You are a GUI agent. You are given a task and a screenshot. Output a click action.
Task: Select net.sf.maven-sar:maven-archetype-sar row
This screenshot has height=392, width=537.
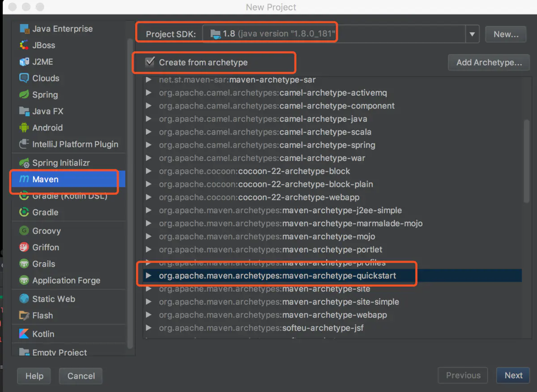pos(332,81)
